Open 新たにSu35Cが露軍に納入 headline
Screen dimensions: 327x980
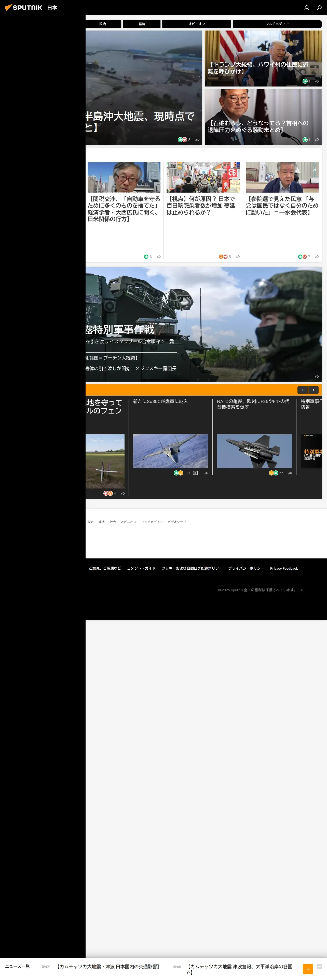(161, 401)
